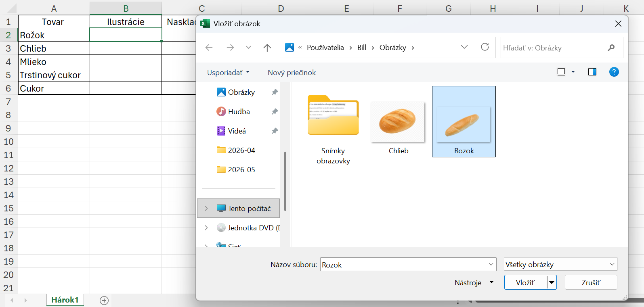The height and width of the screenshot is (307, 644).
Task: Add a new sheet with plus icon
Action: [x=104, y=301]
